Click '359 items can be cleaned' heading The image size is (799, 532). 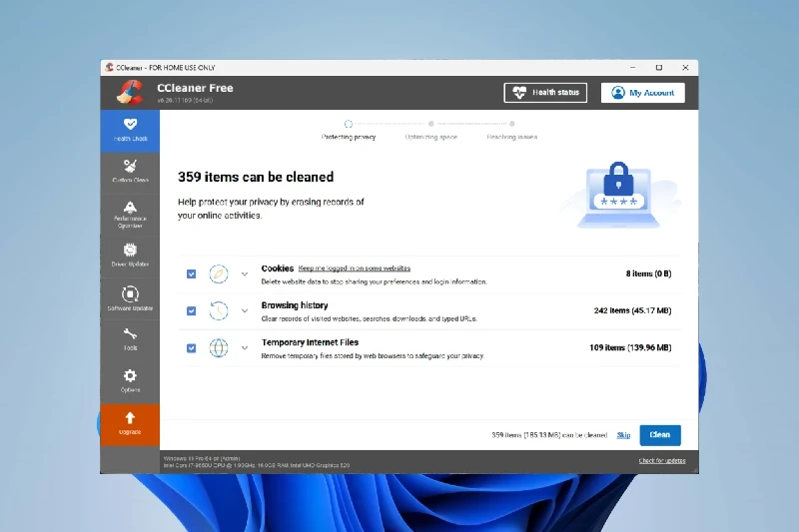point(256,177)
